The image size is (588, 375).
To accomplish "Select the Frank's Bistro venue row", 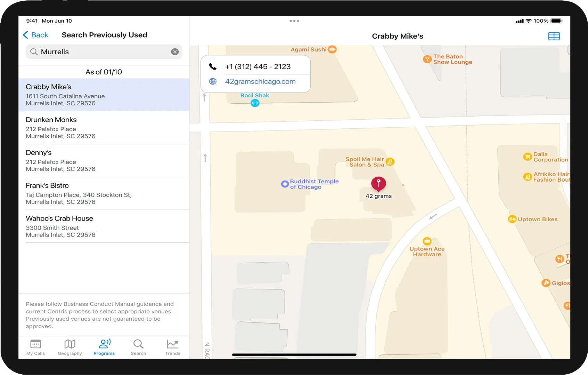I will (x=104, y=193).
